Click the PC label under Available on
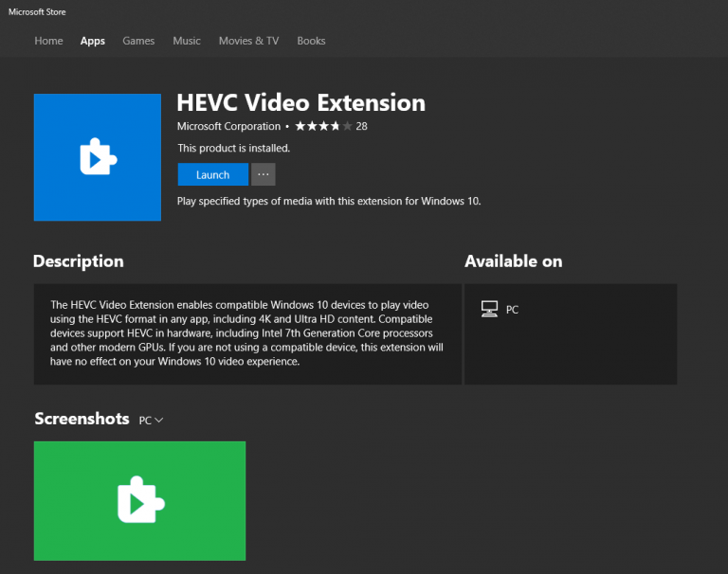The image size is (728, 574). (x=512, y=310)
